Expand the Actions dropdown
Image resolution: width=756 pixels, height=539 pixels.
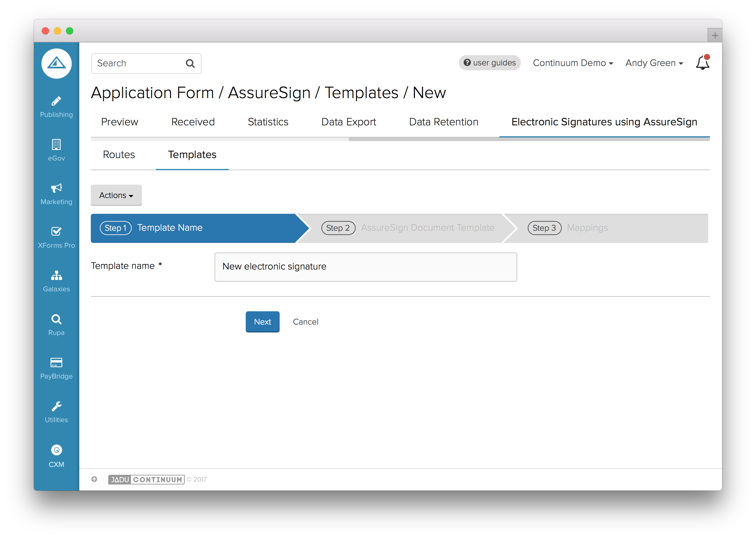coord(116,195)
